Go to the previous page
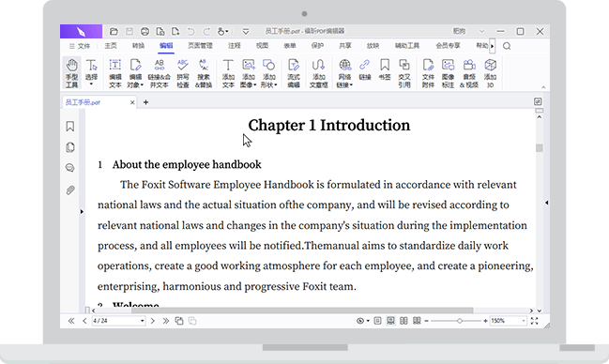This screenshot has height=364, width=609. pos(84,321)
